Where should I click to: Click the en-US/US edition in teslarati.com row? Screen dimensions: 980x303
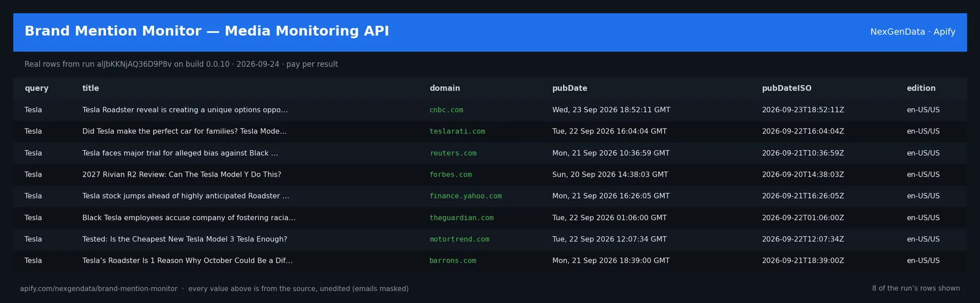(923, 131)
